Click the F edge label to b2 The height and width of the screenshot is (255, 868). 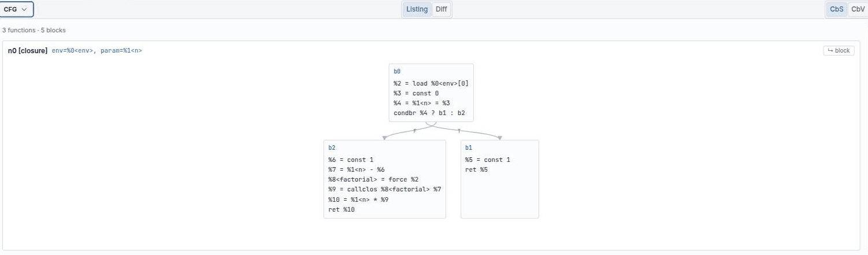414,131
